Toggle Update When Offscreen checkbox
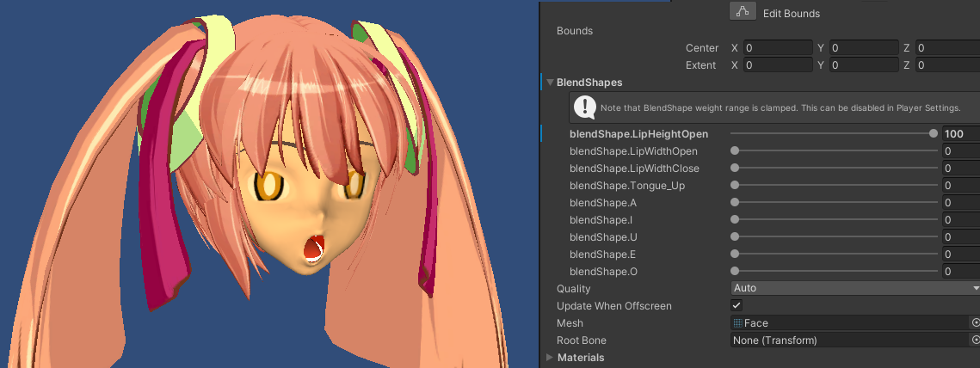Image resolution: width=980 pixels, height=368 pixels. click(x=737, y=305)
